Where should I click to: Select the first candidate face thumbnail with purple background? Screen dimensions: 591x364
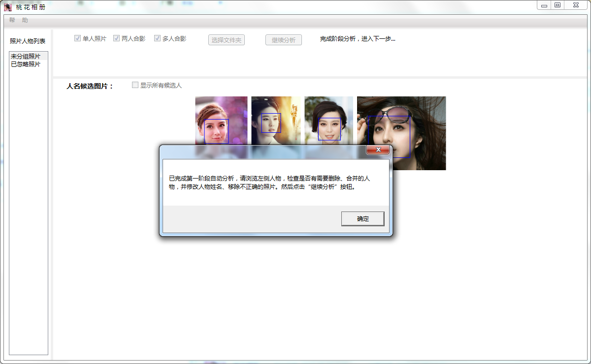pyautogui.click(x=221, y=121)
